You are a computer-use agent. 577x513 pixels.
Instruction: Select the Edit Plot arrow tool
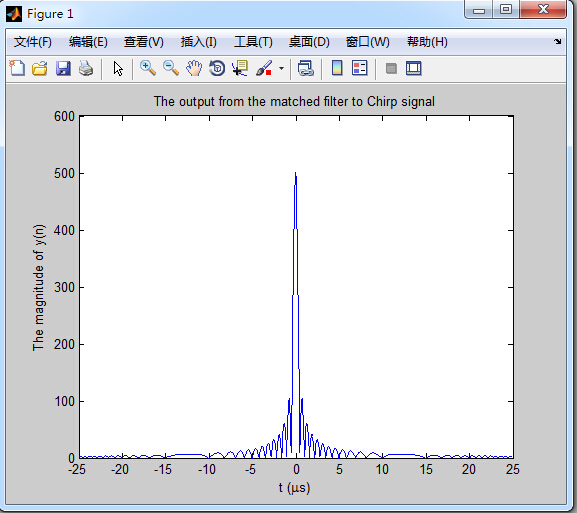pos(118,68)
